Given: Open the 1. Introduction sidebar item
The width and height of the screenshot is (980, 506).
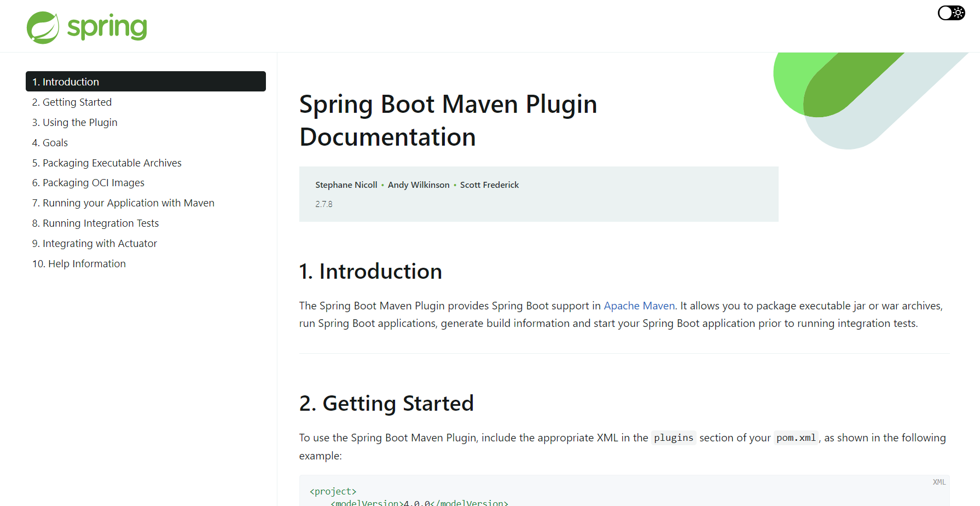Looking at the screenshot, I should click(146, 82).
